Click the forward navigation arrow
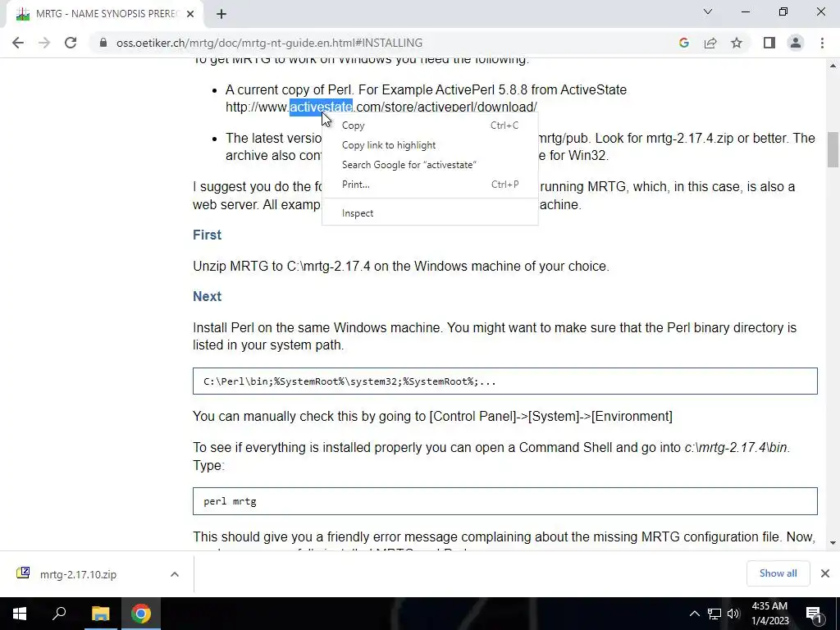840x630 pixels. [44, 43]
